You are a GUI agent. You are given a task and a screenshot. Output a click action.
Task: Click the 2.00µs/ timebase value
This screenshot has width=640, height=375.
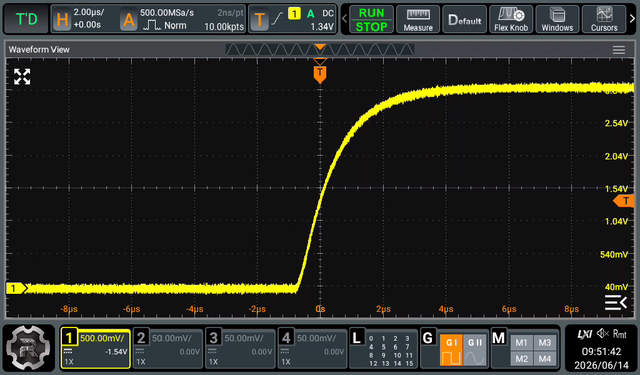coord(89,13)
